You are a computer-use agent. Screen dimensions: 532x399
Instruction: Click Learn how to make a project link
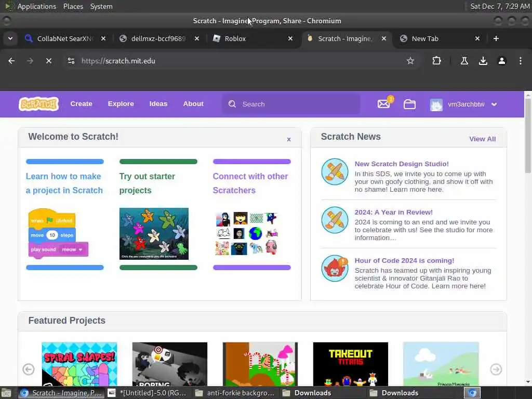(x=64, y=183)
